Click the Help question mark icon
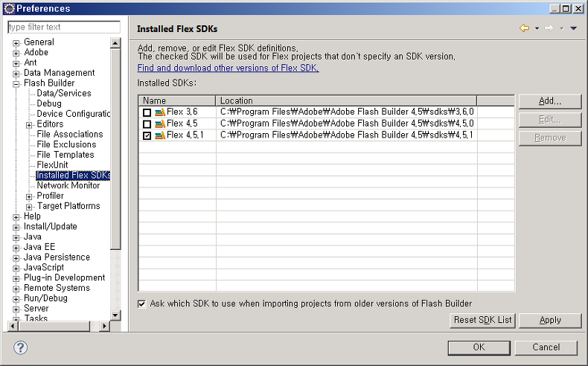 (x=20, y=347)
